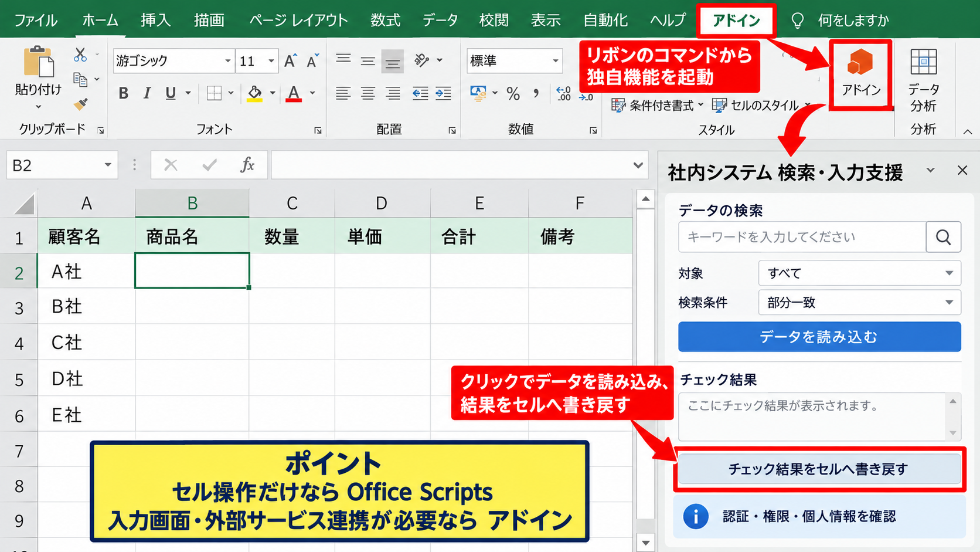Open the アドイン ribbon tab

[736, 20]
